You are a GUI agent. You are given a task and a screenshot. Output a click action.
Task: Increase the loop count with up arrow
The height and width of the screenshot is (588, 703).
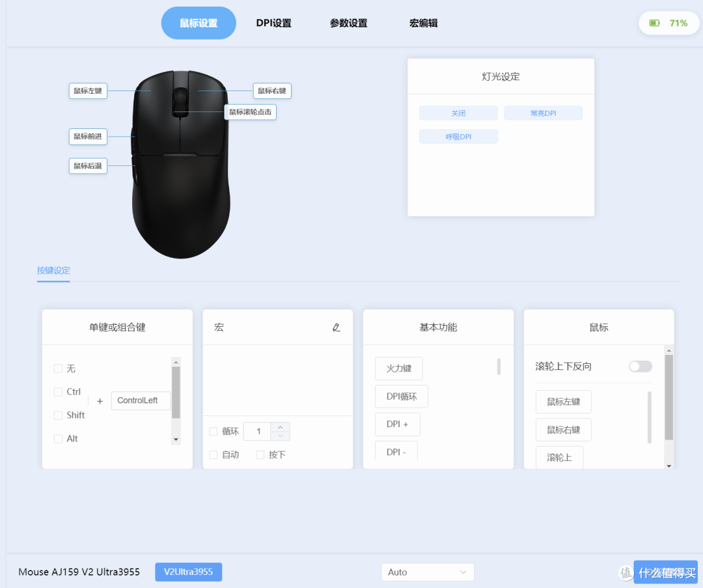coord(280,427)
